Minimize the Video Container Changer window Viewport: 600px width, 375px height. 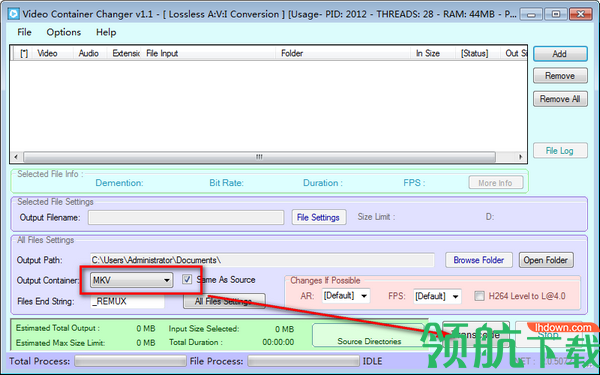[x=531, y=15]
